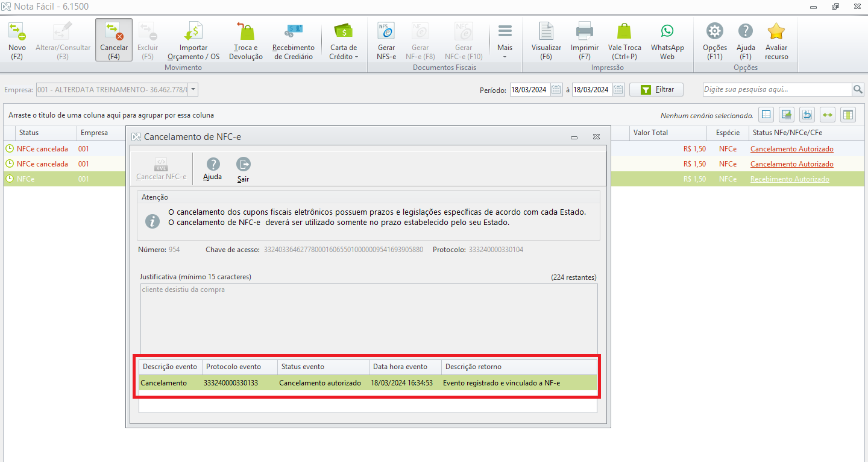Open Importar Orçamento / OS
Image resolution: width=868 pixels, height=462 pixels.
click(x=193, y=40)
